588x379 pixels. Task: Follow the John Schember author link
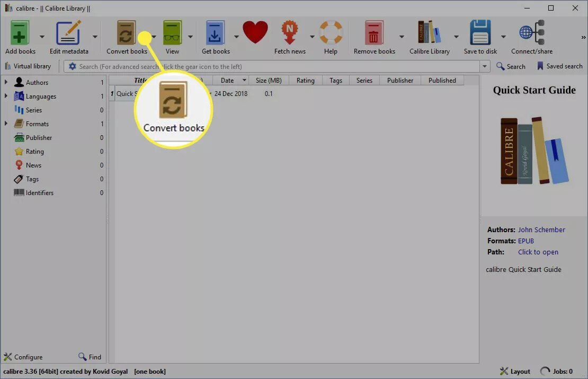[541, 230]
